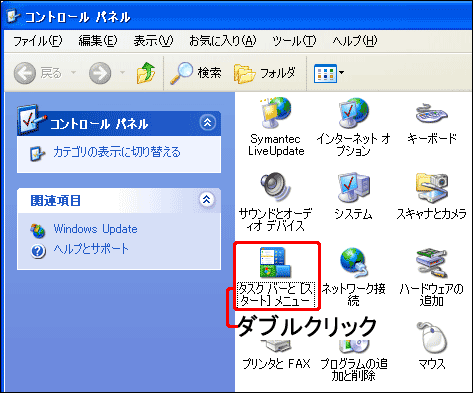473x393 pixels.
Task: Open the 検索 search toolbar button
Action: click(x=196, y=73)
